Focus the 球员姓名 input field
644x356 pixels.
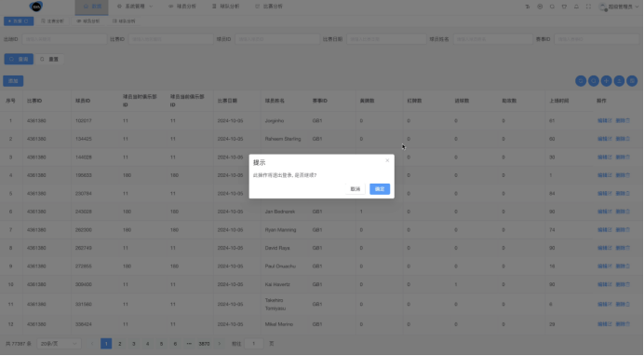click(493, 39)
